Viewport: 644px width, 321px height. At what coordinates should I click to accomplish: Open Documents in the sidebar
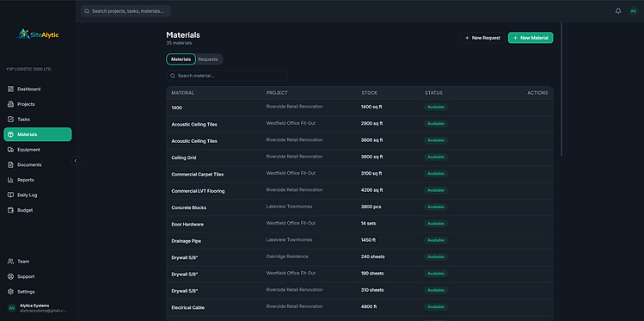point(37,165)
